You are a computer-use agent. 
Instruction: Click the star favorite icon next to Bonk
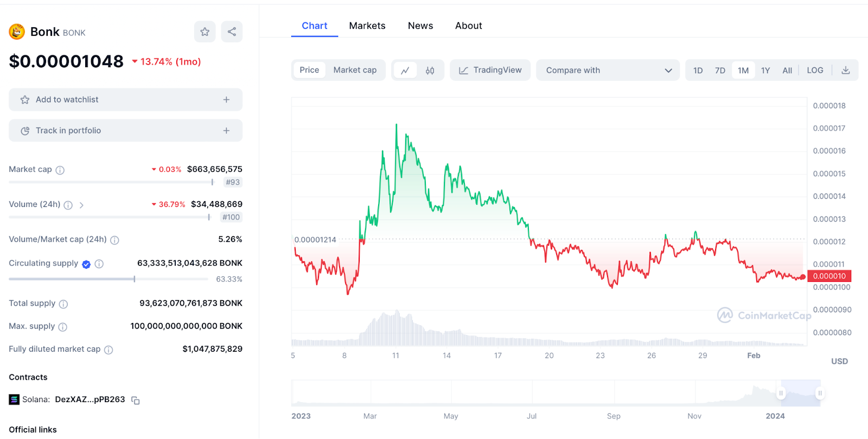click(205, 32)
